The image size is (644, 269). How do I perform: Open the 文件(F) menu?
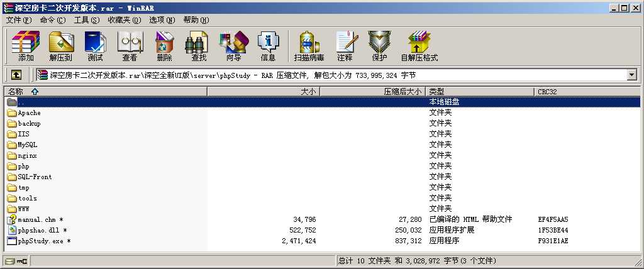(19, 19)
